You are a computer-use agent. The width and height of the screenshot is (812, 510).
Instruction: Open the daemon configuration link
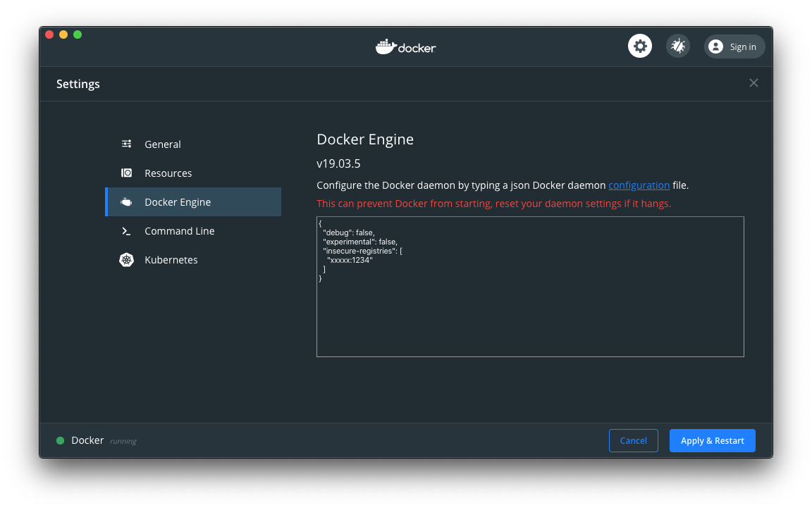tap(639, 185)
